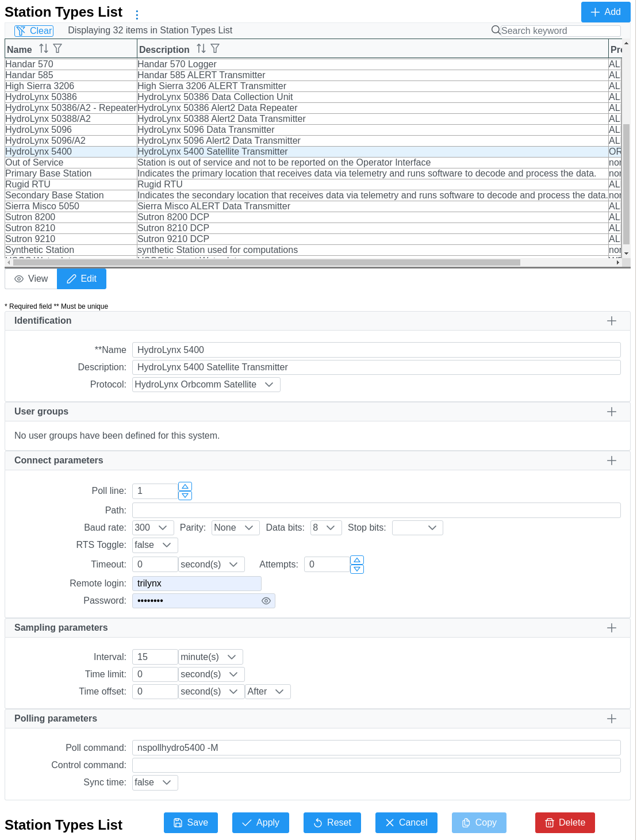Image resolution: width=637 pixels, height=840 pixels.
Task: Expand the Identification section plus icon
Action: (x=612, y=321)
